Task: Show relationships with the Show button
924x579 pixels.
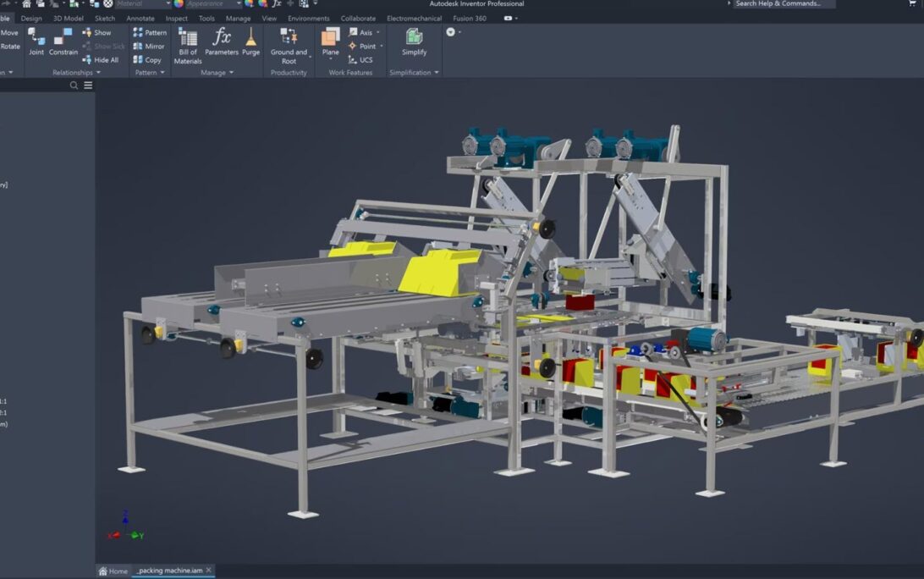Action: (96, 33)
